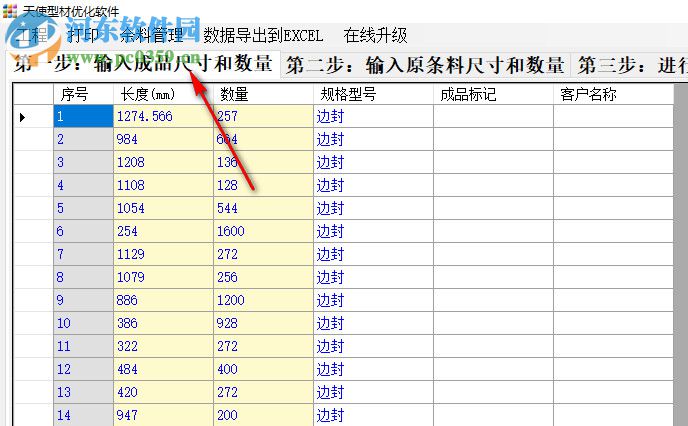Select sequence number cell 5
688x426 pixels.
pyautogui.click(x=83, y=208)
